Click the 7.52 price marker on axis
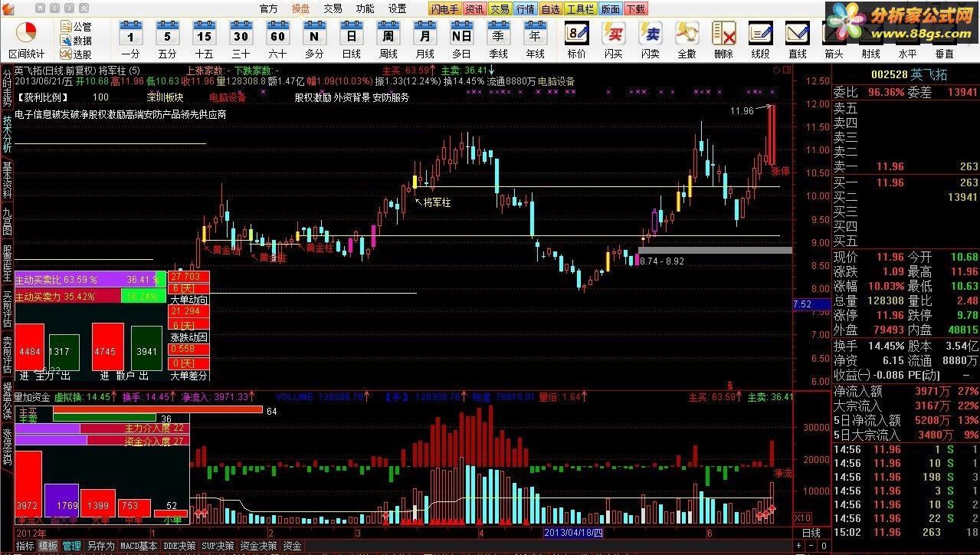Viewport: 980px width, 555px height. coord(811,304)
